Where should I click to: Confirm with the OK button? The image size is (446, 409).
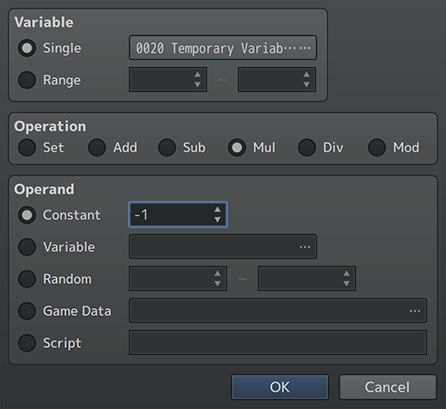pos(280,387)
